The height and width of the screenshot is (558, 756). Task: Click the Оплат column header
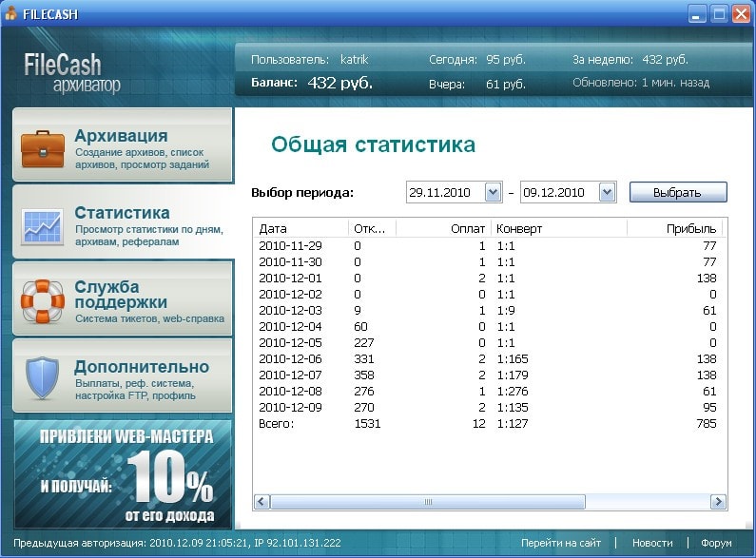pos(443,229)
